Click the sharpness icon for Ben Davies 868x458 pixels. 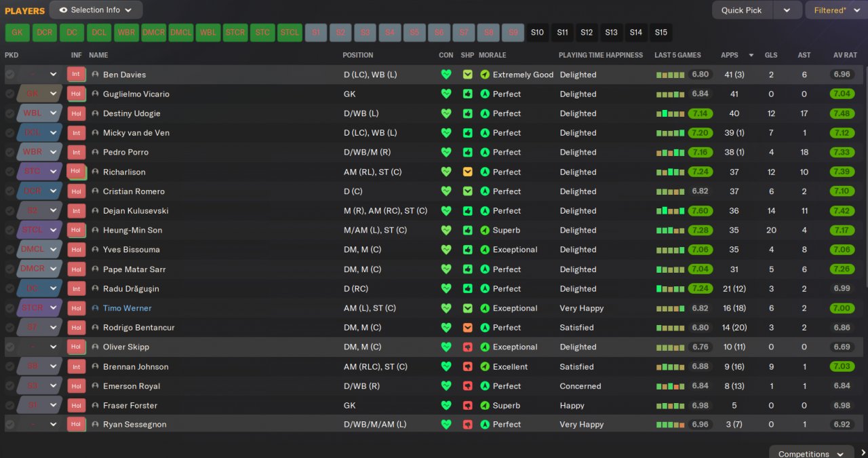[x=468, y=75]
